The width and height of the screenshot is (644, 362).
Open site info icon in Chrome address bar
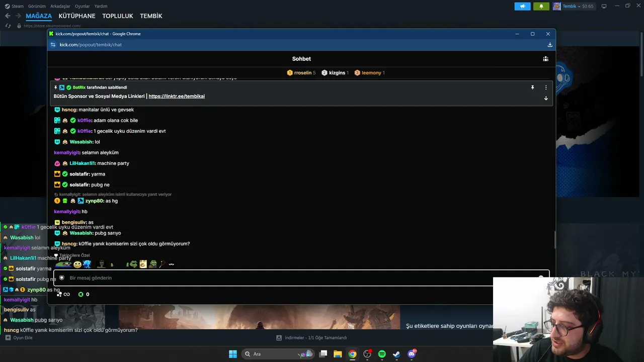pos(53,45)
